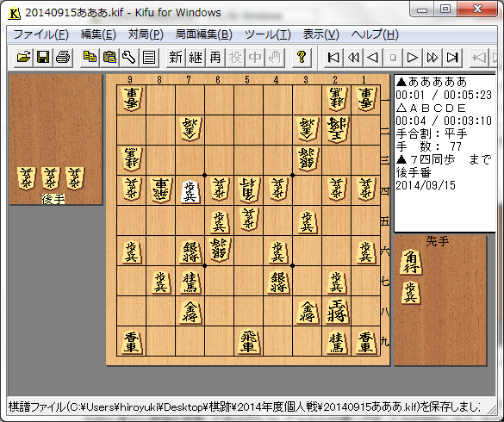Jump to the first move

[x=333, y=58]
